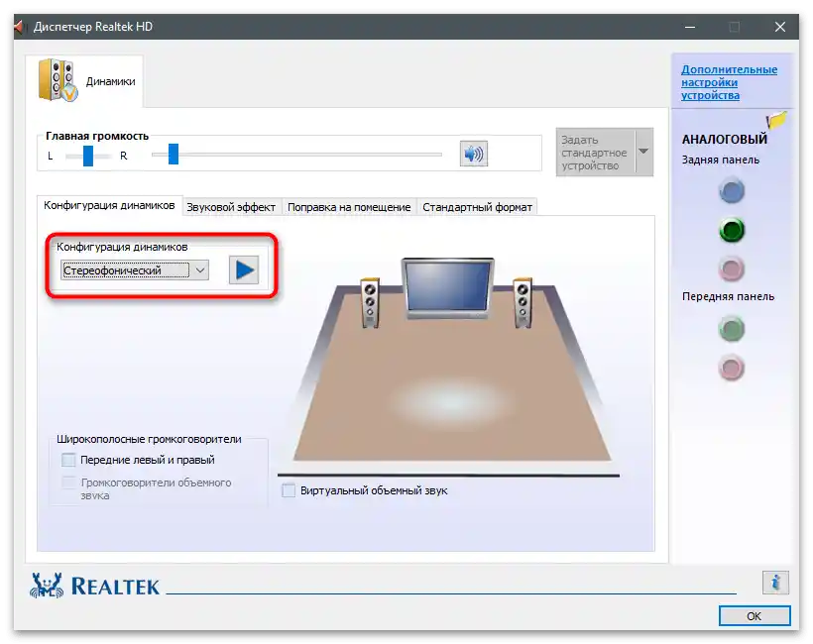Click the mute speaker volume icon
Image resolution: width=813 pixels, height=644 pixels.
473,154
